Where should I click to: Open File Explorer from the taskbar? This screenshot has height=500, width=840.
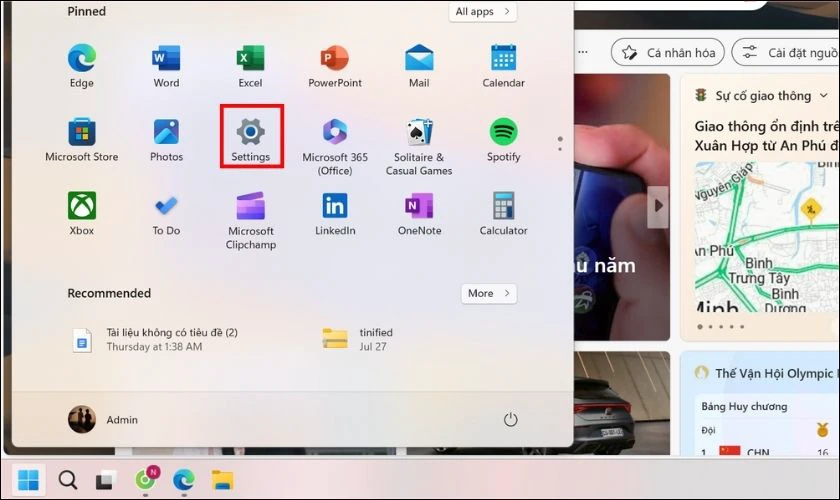click(222, 480)
